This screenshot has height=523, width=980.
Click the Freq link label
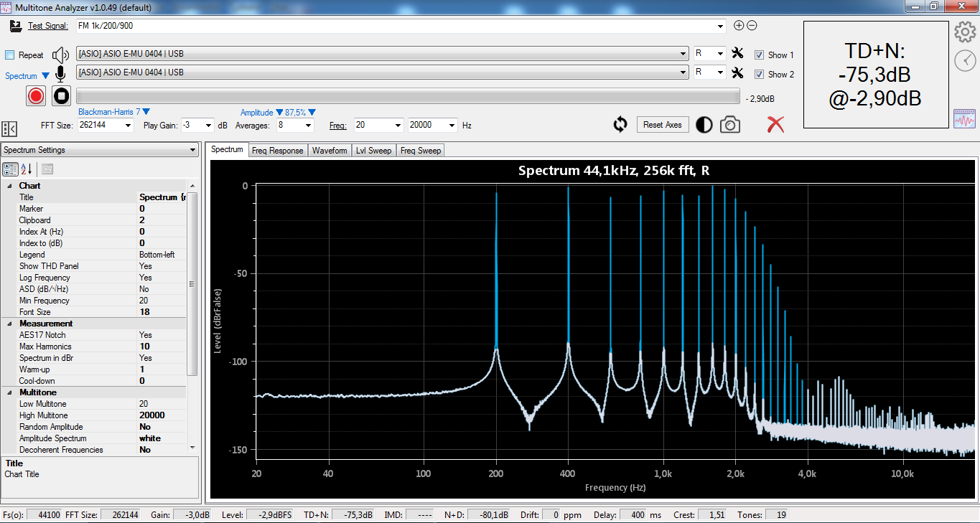[337, 126]
